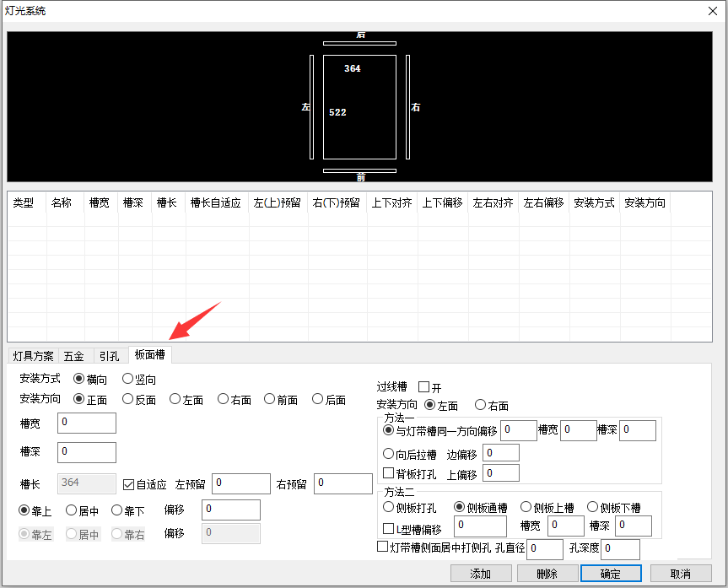Click the 左预留 input field
The height and width of the screenshot is (588, 728).
[x=241, y=483]
